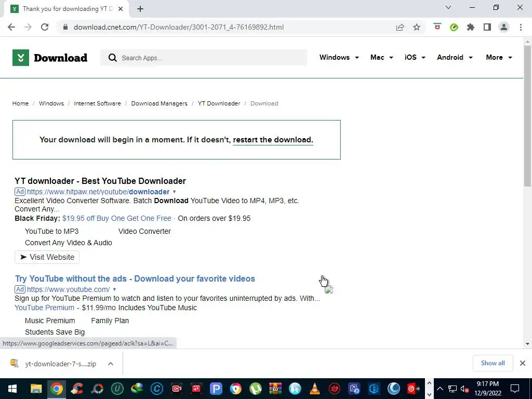The width and height of the screenshot is (532, 399).
Task: Click the Chrome taskbar icon
Action: pos(57,389)
